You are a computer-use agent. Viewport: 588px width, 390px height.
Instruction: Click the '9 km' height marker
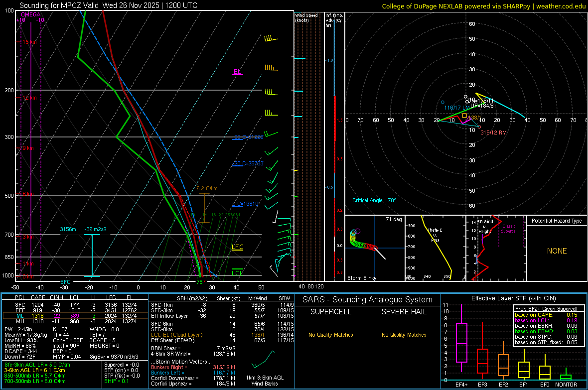pyautogui.click(x=28, y=148)
